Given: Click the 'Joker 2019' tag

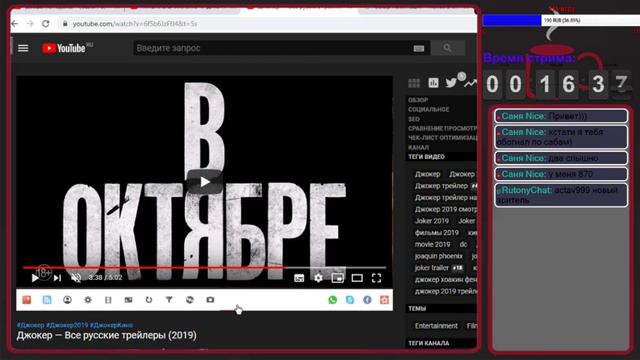Looking at the screenshot, I should pyautogui.click(x=431, y=221).
